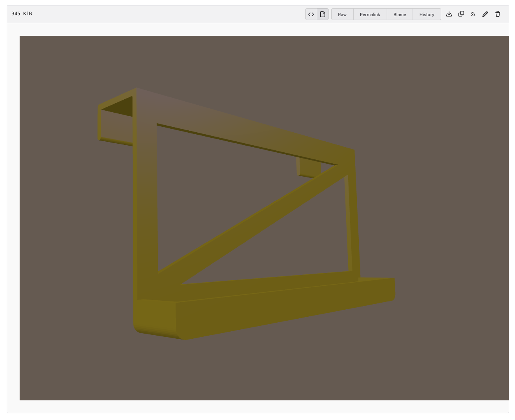This screenshot has height=420, width=515.
Task: Click the 345 KiB file size label
Action: pyautogui.click(x=22, y=13)
